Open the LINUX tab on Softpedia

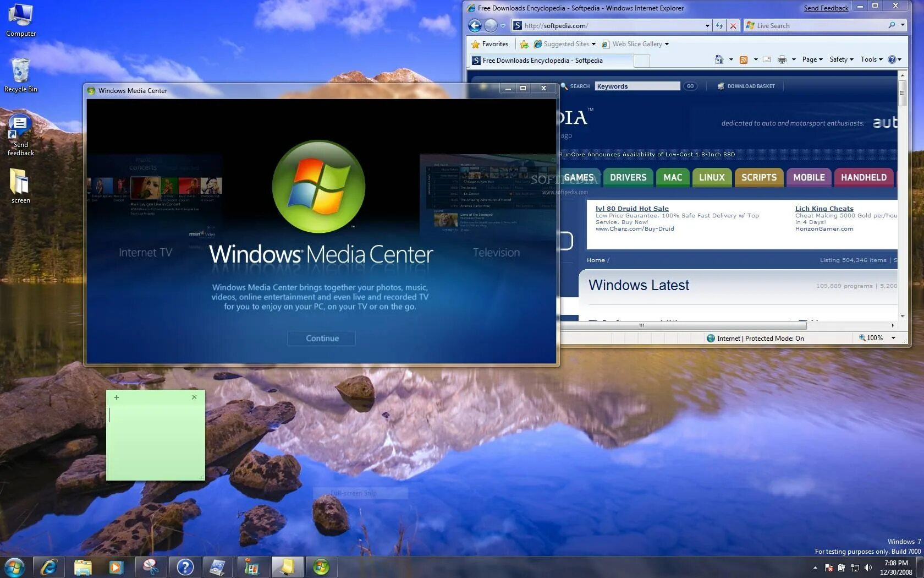pyautogui.click(x=712, y=177)
